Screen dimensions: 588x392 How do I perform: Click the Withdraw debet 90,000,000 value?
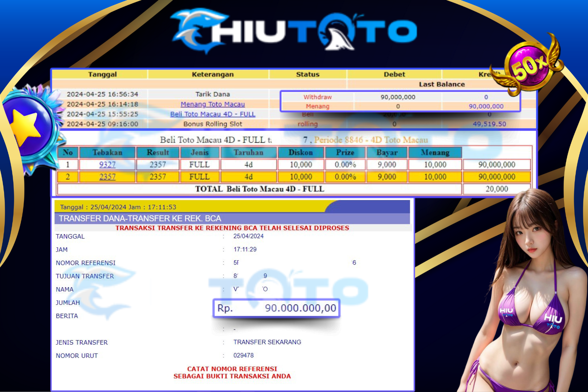pyautogui.click(x=398, y=97)
